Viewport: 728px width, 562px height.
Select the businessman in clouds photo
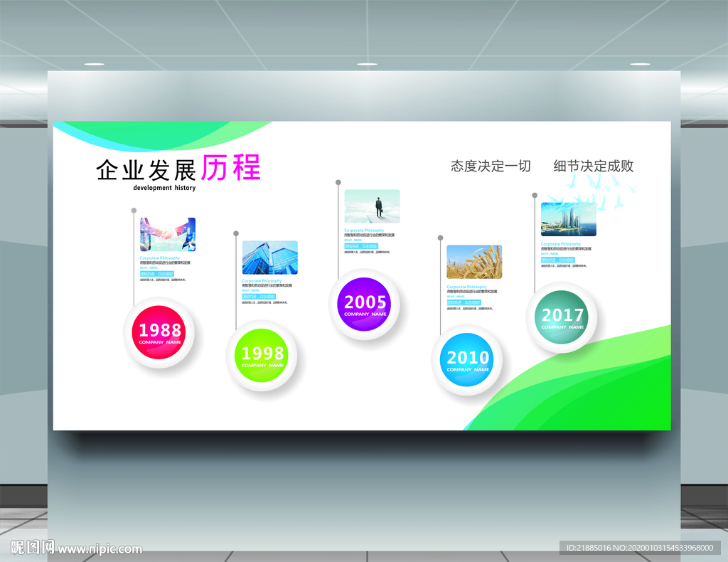[372, 206]
